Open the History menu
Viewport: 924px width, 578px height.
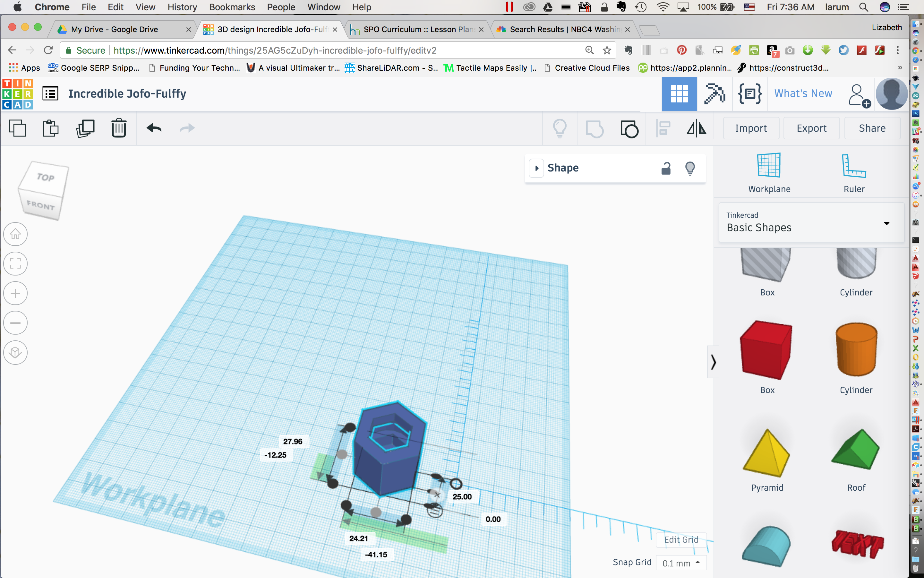click(182, 7)
